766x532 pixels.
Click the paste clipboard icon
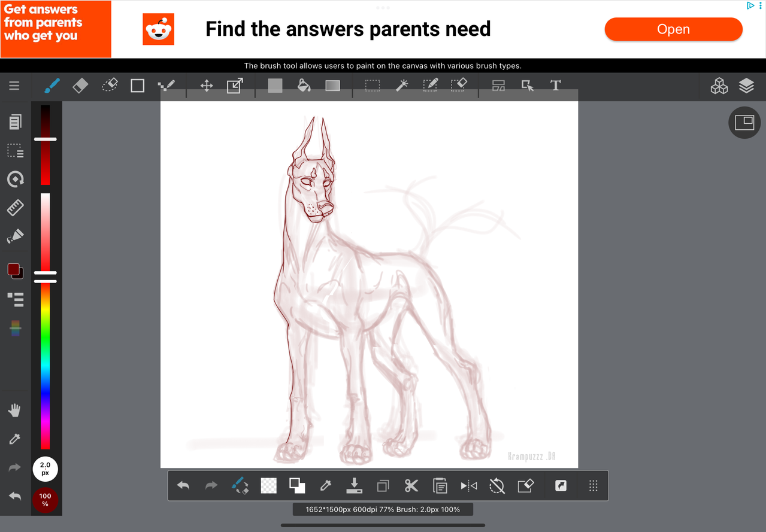pos(440,485)
